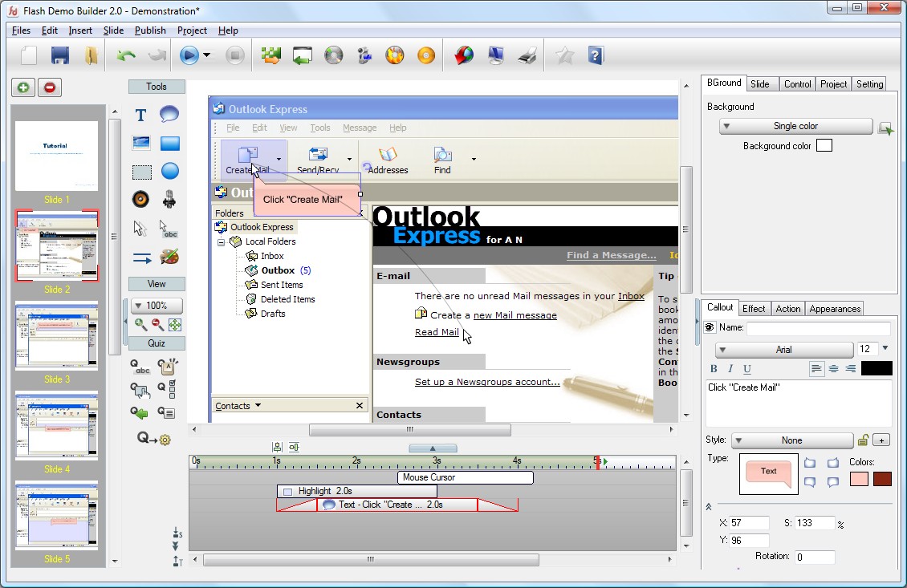The height and width of the screenshot is (588, 907).
Task: Select the Mouse Cursor timeline bar
Action: tap(465, 477)
